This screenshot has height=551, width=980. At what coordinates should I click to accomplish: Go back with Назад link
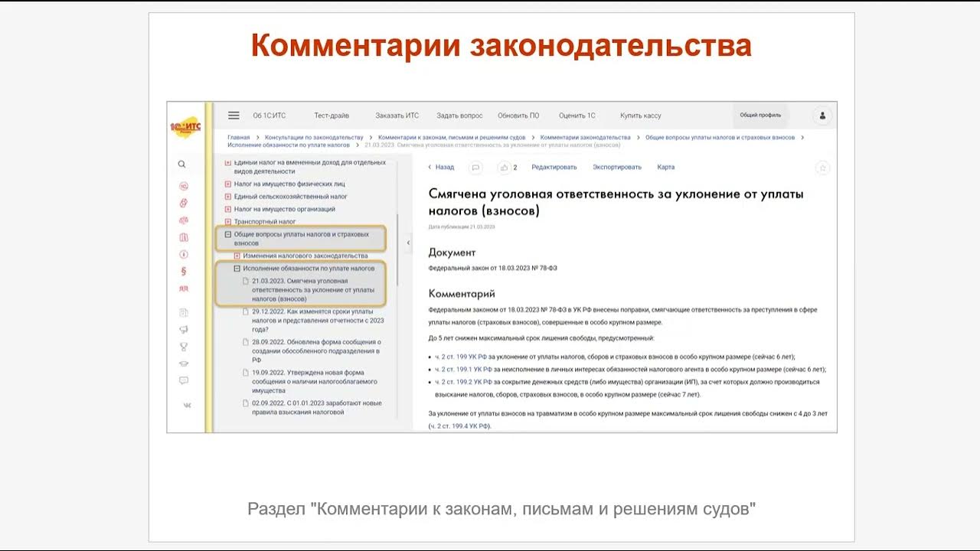(441, 167)
